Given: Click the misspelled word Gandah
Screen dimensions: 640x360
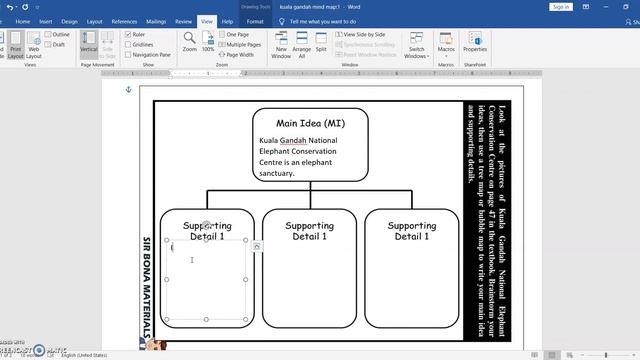Looking at the screenshot, I should 293,140.
